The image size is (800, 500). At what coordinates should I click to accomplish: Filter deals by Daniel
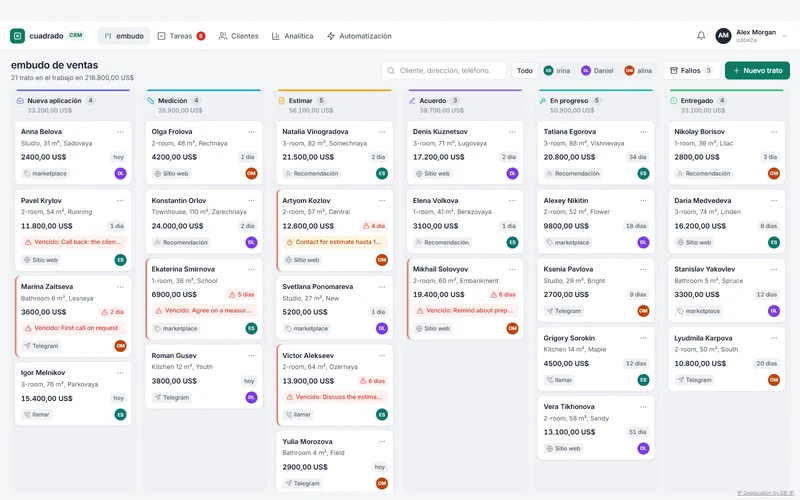[x=597, y=70]
